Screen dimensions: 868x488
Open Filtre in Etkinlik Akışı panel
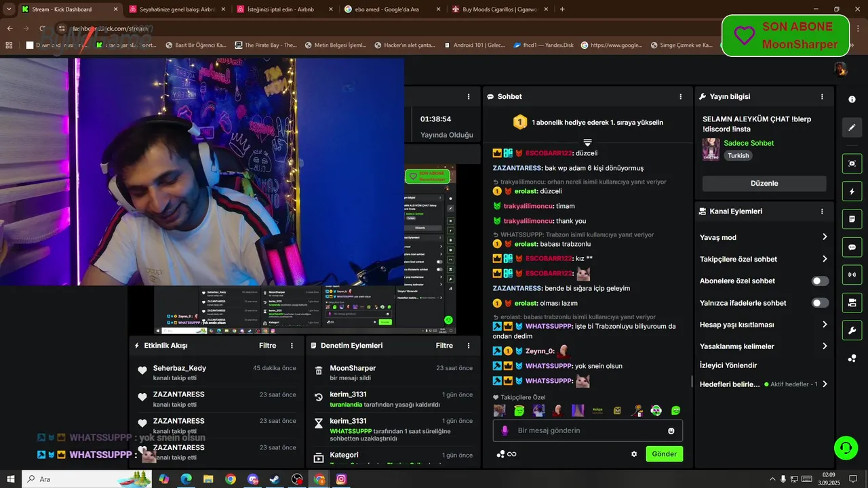click(267, 346)
